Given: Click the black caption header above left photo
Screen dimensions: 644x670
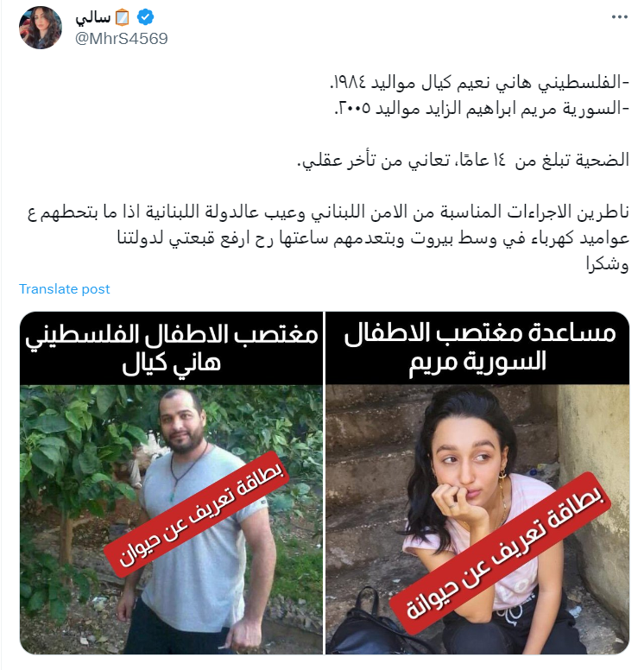Looking at the screenshot, I should point(172,348).
